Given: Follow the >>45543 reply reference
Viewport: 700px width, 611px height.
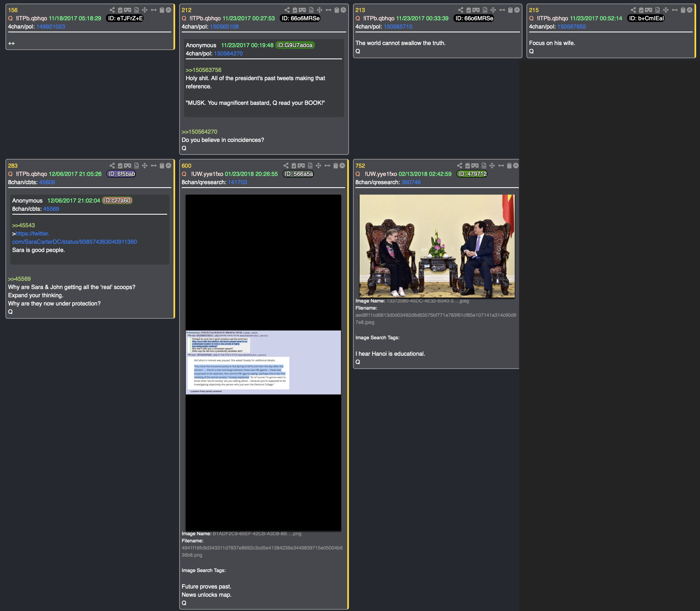Looking at the screenshot, I should tap(24, 225).
